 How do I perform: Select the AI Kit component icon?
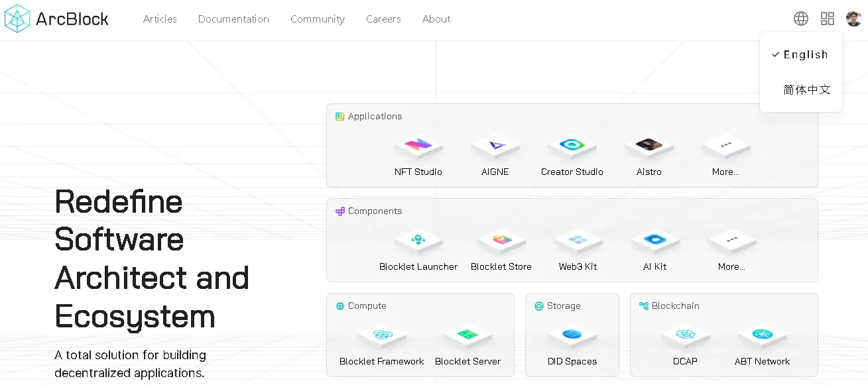click(655, 241)
